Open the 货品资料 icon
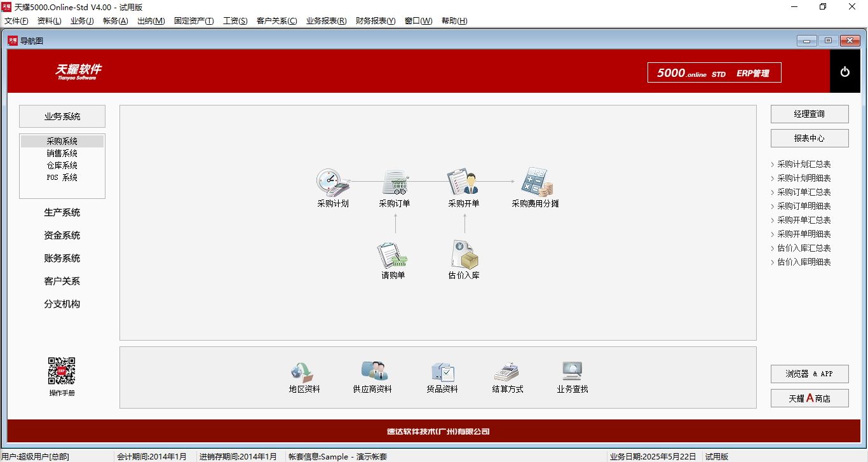Viewport: 868px width, 462px height. 442,371
